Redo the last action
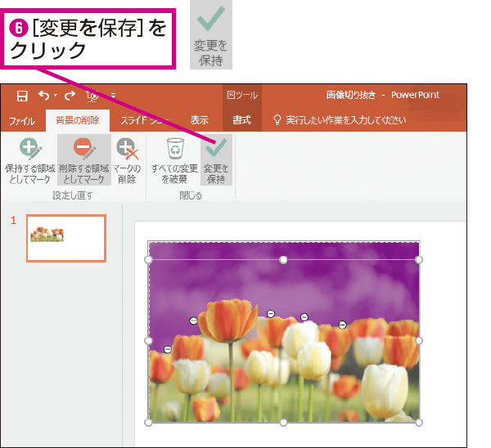 tap(70, 96)
